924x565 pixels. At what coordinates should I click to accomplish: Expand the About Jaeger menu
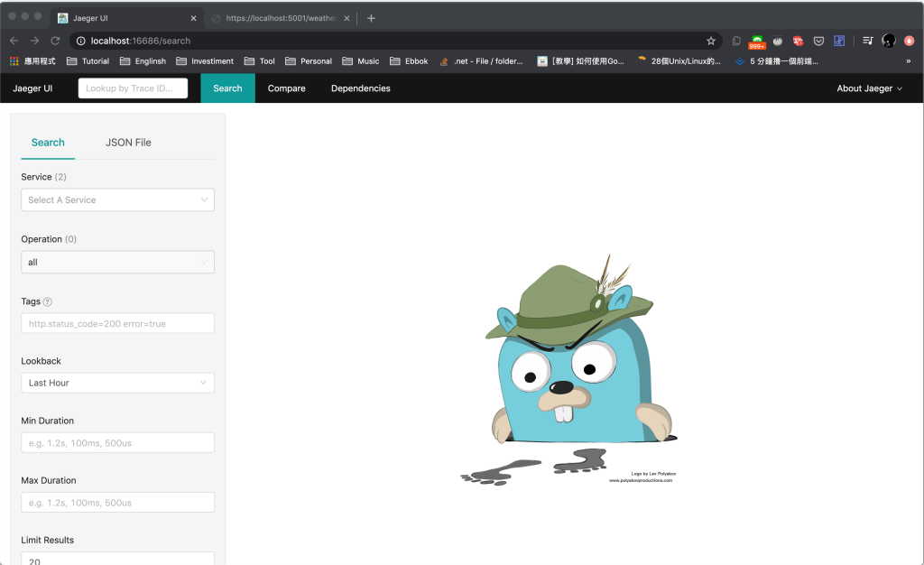pos(869,88)
